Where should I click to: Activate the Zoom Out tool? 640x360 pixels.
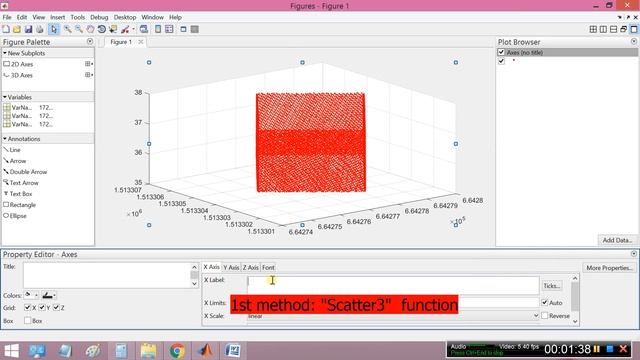coord(79,29)
